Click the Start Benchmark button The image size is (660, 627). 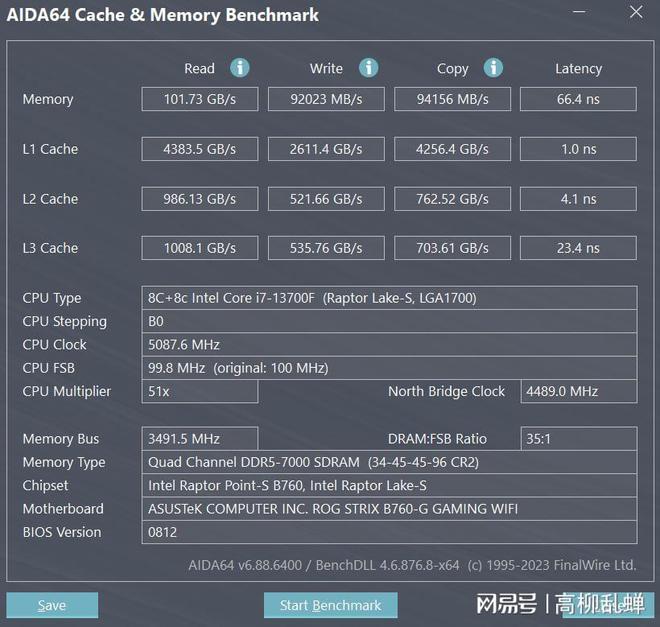330,605
